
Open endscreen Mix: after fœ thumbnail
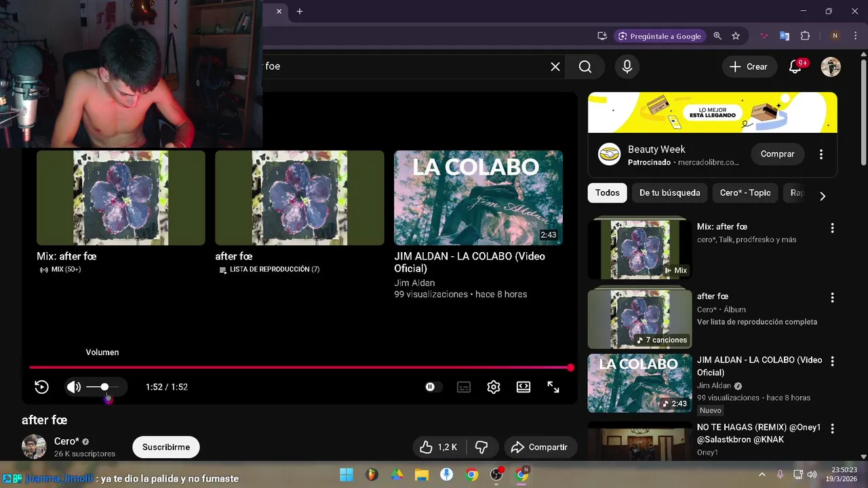(x=121, y=198)
